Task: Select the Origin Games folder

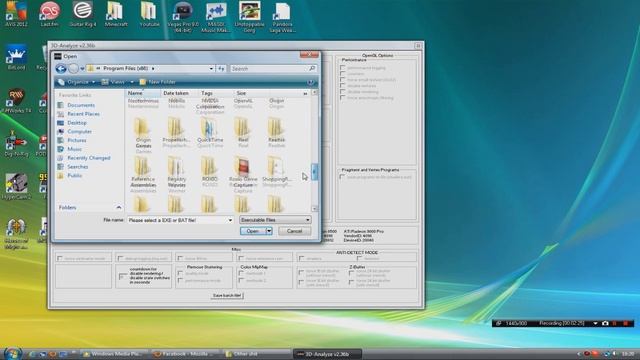Action: tap(143, 134)
